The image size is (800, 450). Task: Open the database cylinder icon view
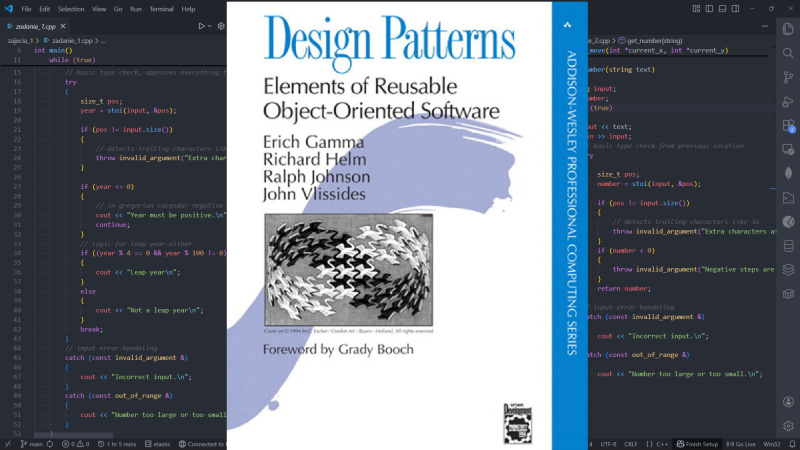tap(788, 246)
